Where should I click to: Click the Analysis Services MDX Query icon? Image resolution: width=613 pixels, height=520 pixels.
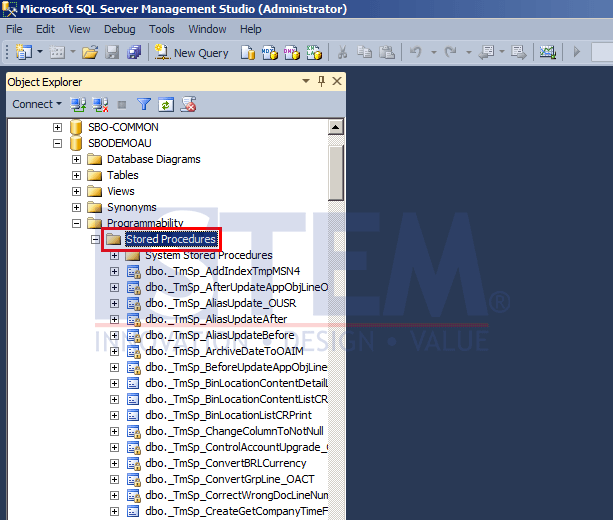point(270,52)
